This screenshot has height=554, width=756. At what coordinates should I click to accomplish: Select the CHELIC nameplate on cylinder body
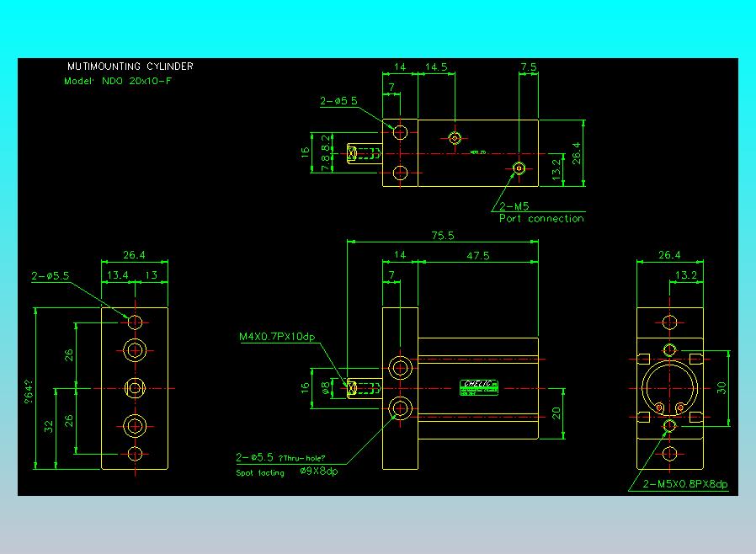(x=479, y=386)
